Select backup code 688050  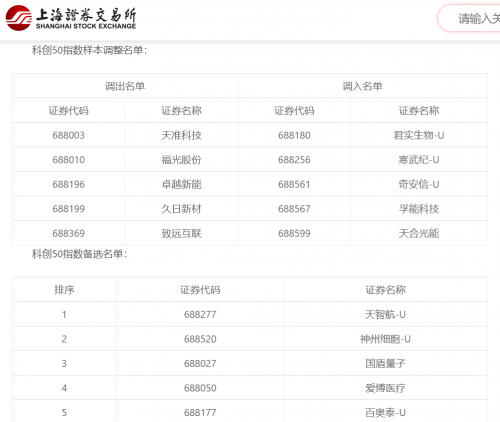[x=200, y=388]
